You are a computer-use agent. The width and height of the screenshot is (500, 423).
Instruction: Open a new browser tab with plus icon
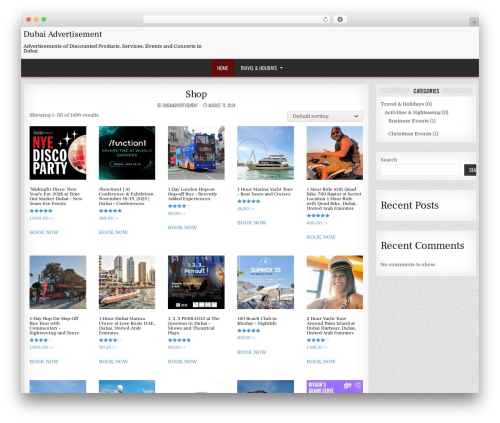(474, 22)
